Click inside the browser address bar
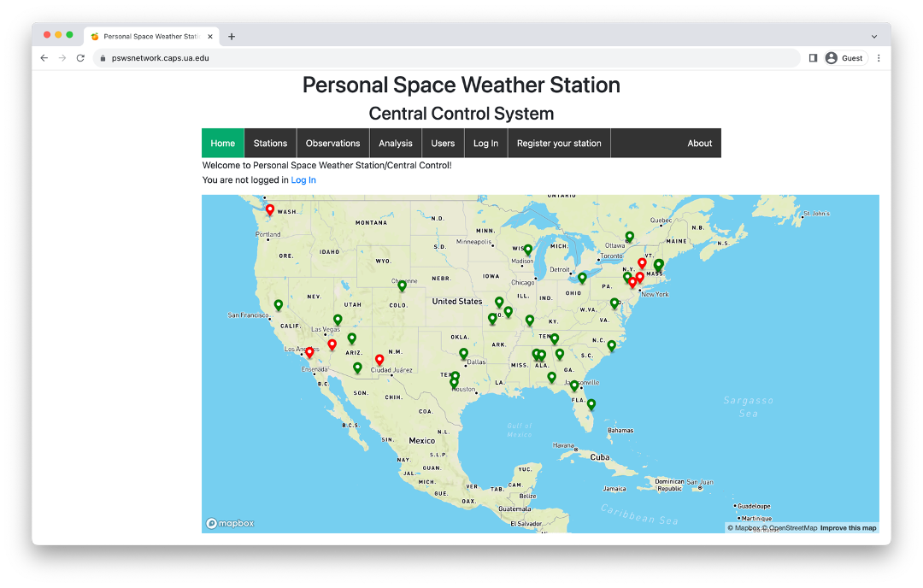 pos(342,57)
